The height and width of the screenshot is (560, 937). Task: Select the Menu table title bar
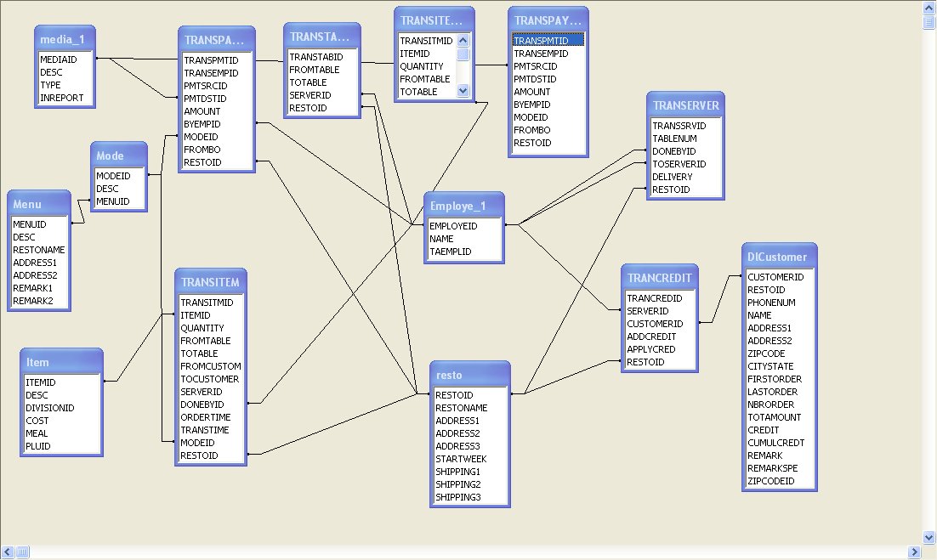tap(39, 204)
